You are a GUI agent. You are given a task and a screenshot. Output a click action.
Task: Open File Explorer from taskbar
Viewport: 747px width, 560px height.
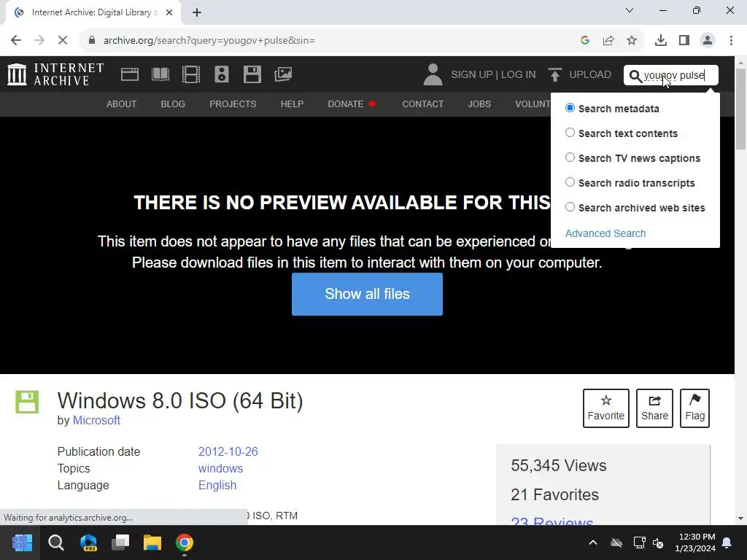click(x=152, y=542)
